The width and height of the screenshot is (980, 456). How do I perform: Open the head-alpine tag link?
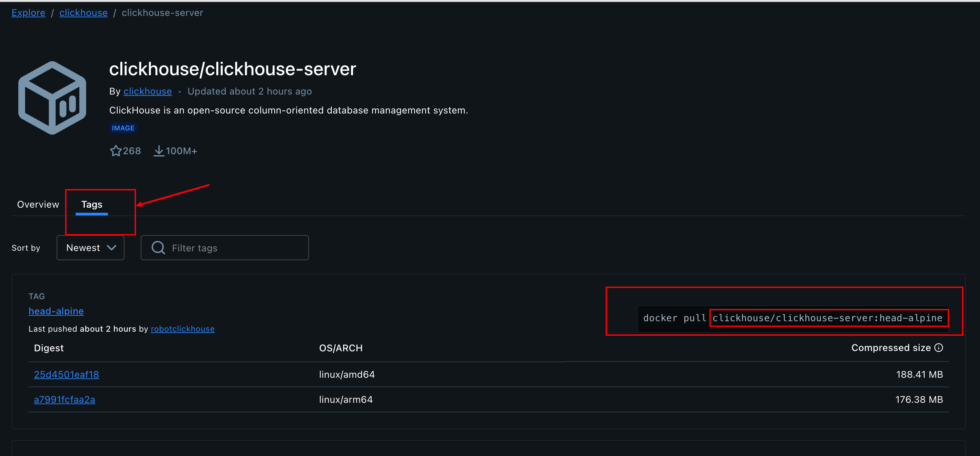click(x=56, y=311)
